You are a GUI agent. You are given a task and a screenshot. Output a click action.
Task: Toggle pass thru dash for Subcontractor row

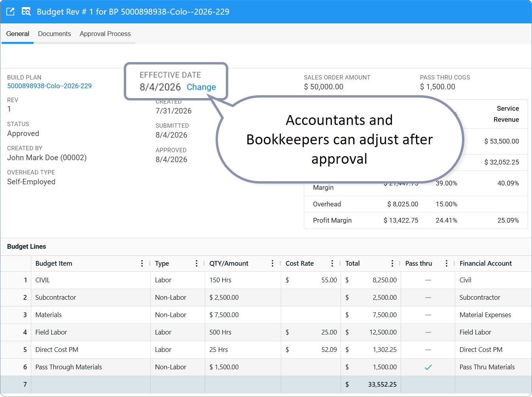click(428, 297)
